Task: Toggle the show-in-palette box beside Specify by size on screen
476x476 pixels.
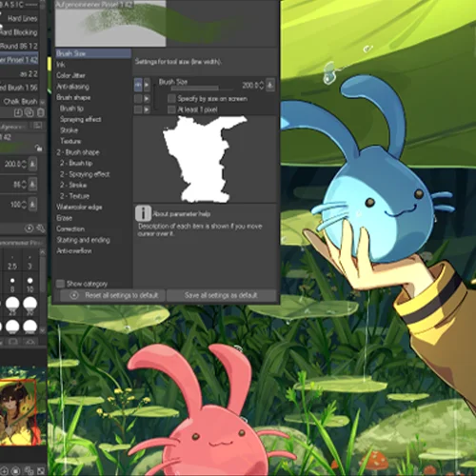Action: (x=138, y=99)
